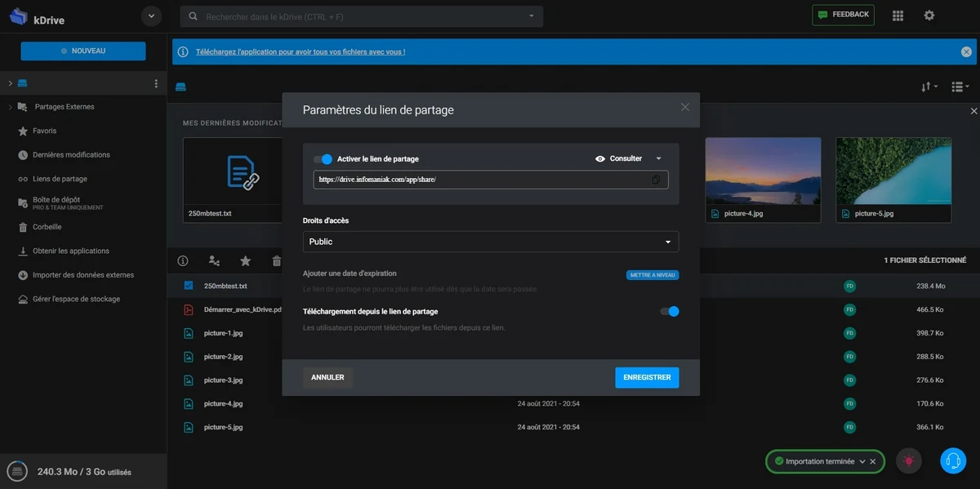Toggle Téléchargement depuis le lien de partage
980x489 pixels.
click(670, 311)
